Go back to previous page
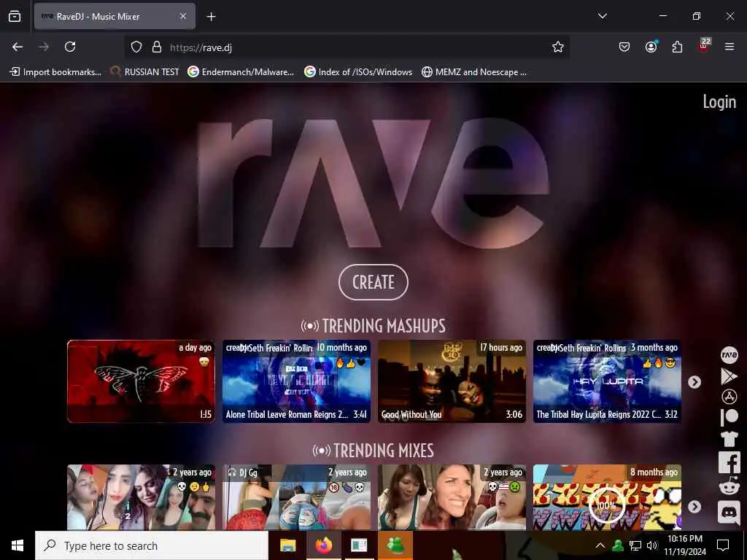Screen dimensions: 747x560 pos(18,47)
